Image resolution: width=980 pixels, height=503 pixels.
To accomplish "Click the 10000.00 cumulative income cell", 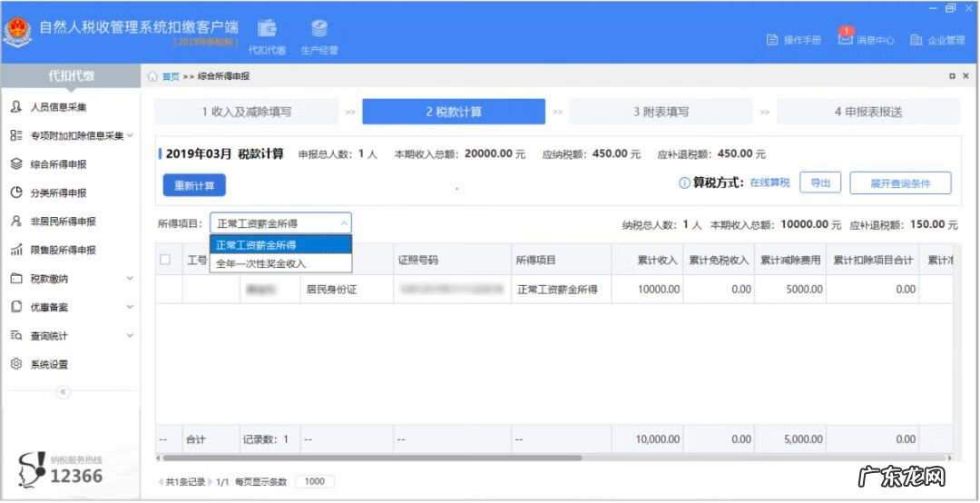I will pyautogui.click(x=647, y=290).
